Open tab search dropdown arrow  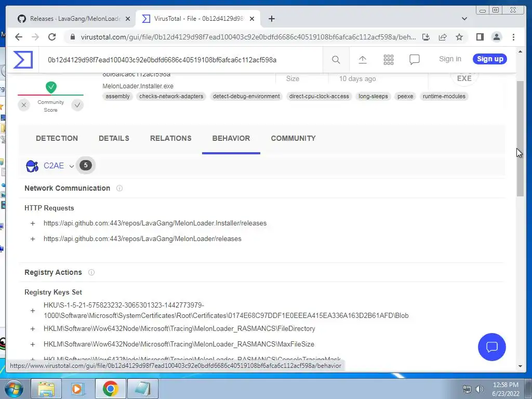click(x=464, y=19)
